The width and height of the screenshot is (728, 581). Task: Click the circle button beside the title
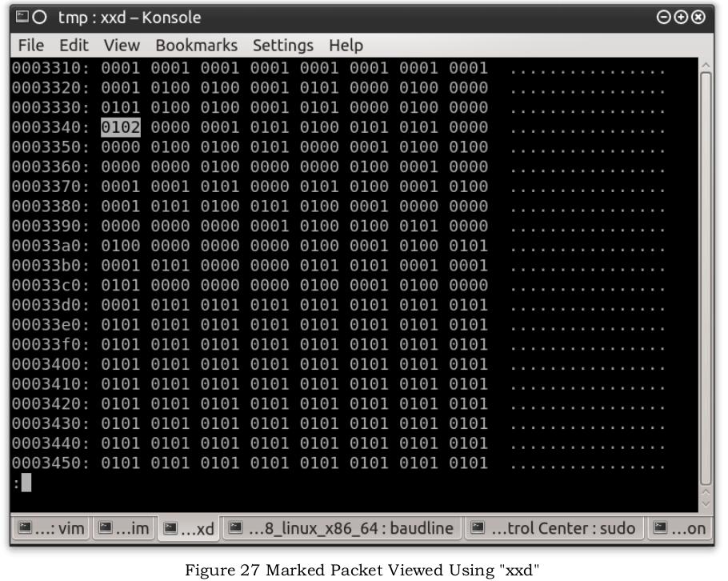40,18
